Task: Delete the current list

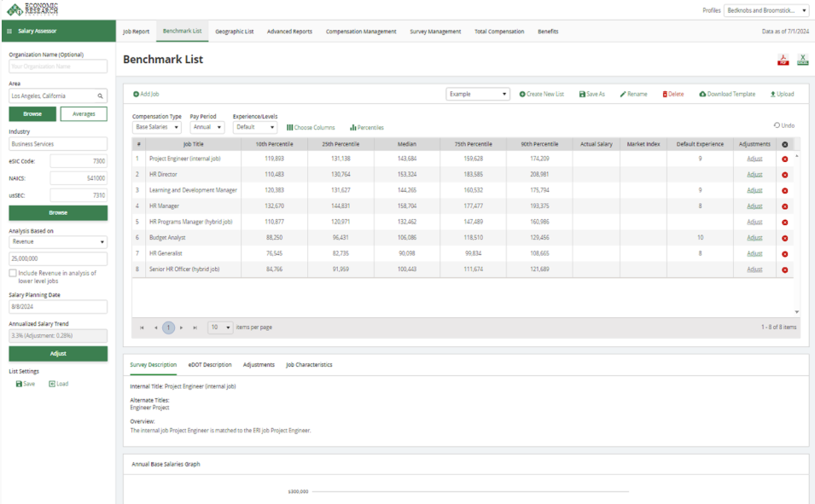Action: pyautogui.click(x=673, y=94)
